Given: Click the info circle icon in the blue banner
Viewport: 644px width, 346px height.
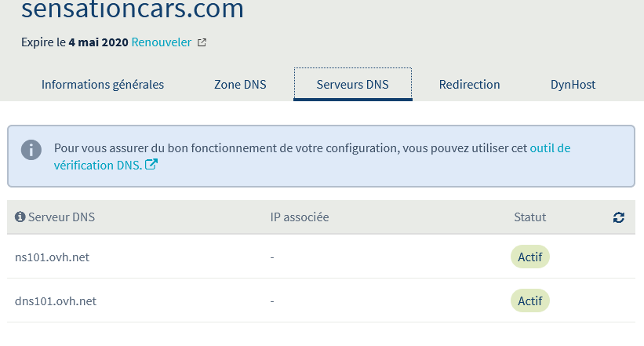Looking at the screenshot, I should (x=31, y=149).
